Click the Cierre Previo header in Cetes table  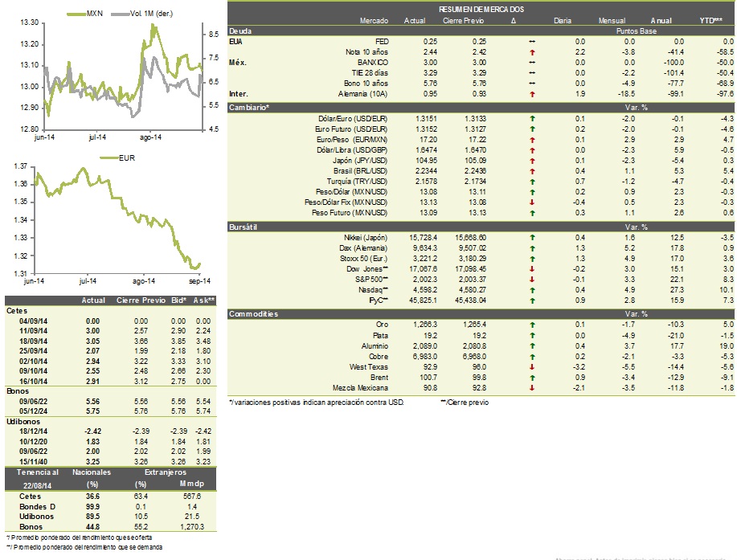coord(141,300)
